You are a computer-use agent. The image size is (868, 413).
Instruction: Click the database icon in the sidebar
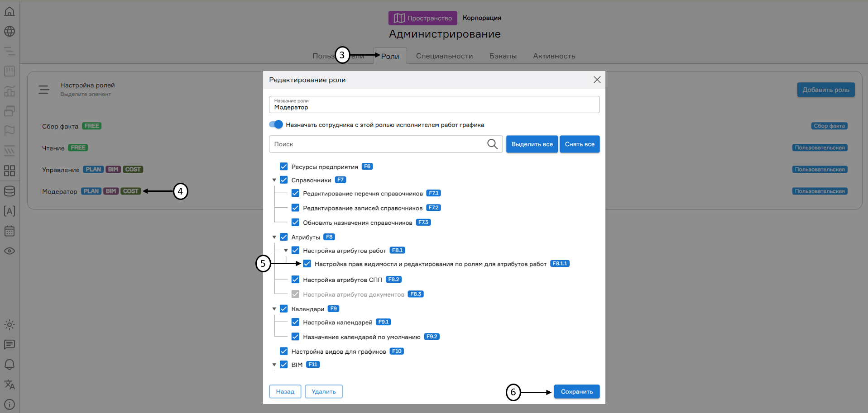coord(10,191)
